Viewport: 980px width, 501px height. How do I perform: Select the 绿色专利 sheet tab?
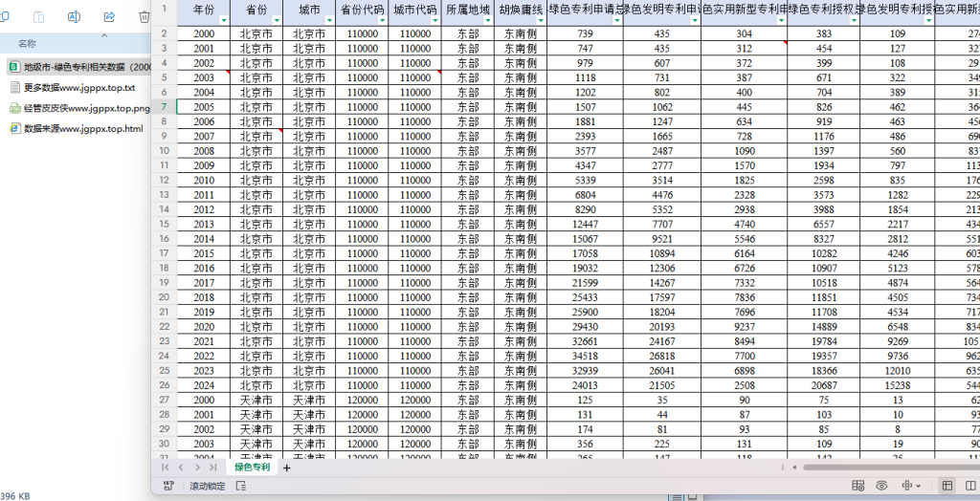click(252, 468)
